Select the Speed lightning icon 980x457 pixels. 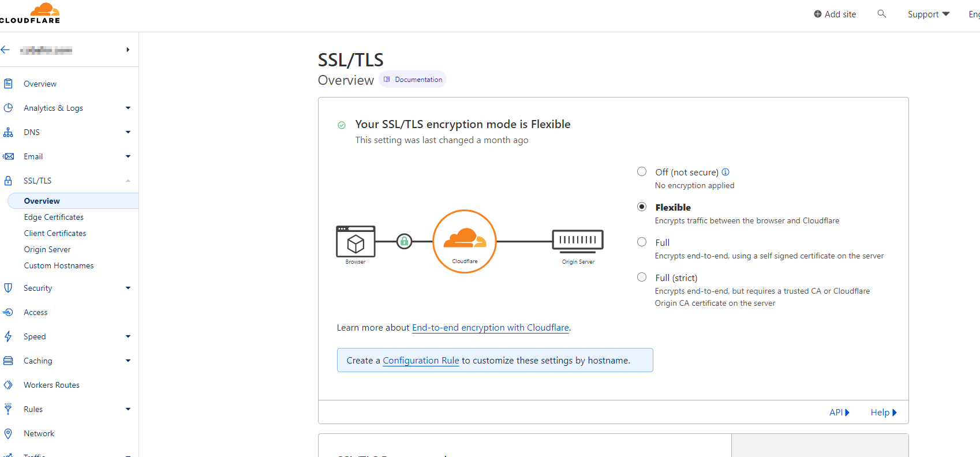coord(8,336)
